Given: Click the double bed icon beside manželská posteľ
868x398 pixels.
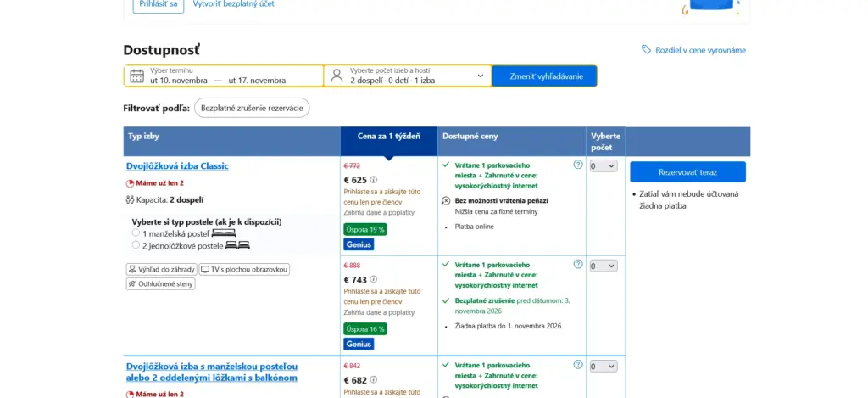Looking at the screenshot, I should [224, 233].
